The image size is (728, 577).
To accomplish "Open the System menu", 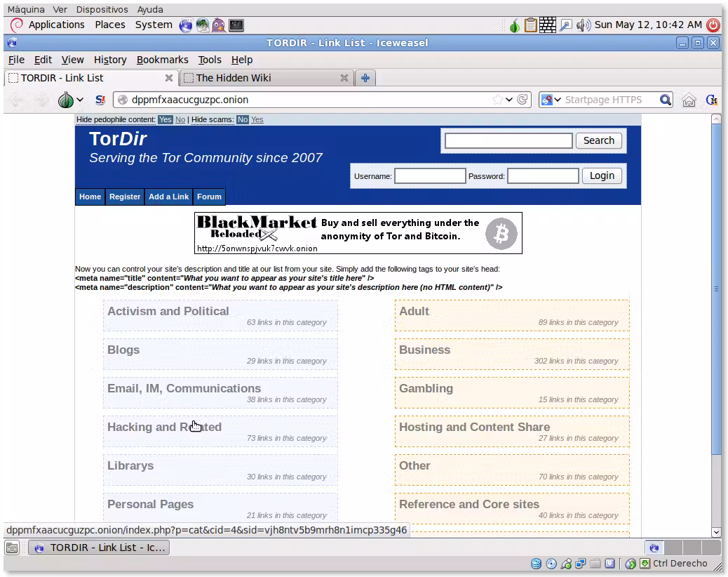I will [x=154, y=25].
